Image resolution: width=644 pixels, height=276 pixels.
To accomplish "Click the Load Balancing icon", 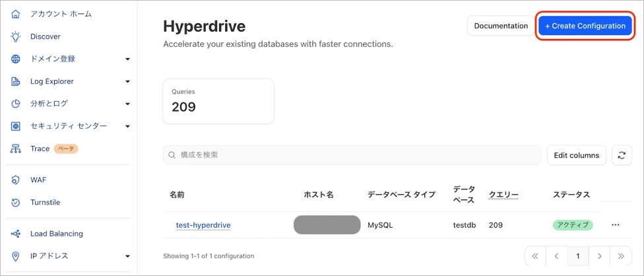I will 16,234.
